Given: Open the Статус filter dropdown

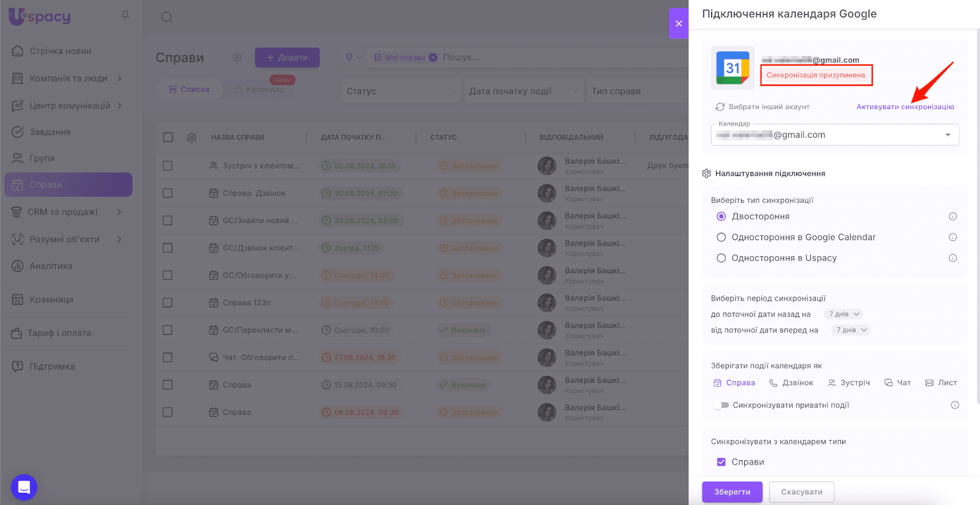Looking at the screenshot, I should 401,91.
